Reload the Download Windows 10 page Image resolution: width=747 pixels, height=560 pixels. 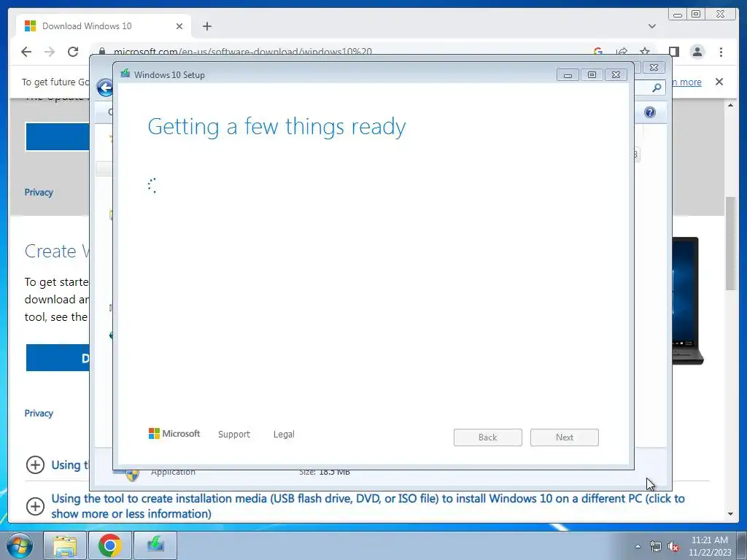click(x=73, y=52)
